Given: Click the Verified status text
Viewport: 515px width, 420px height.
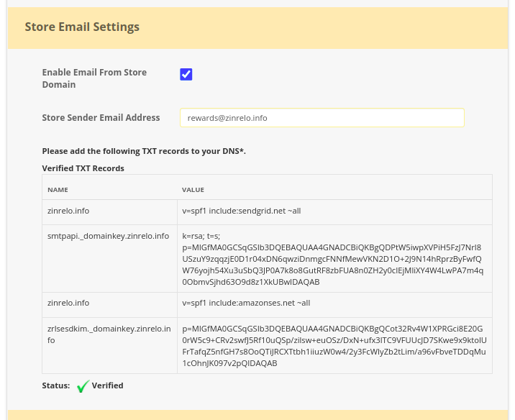Looking at the screenshot, I should click(x=107, y=385).
